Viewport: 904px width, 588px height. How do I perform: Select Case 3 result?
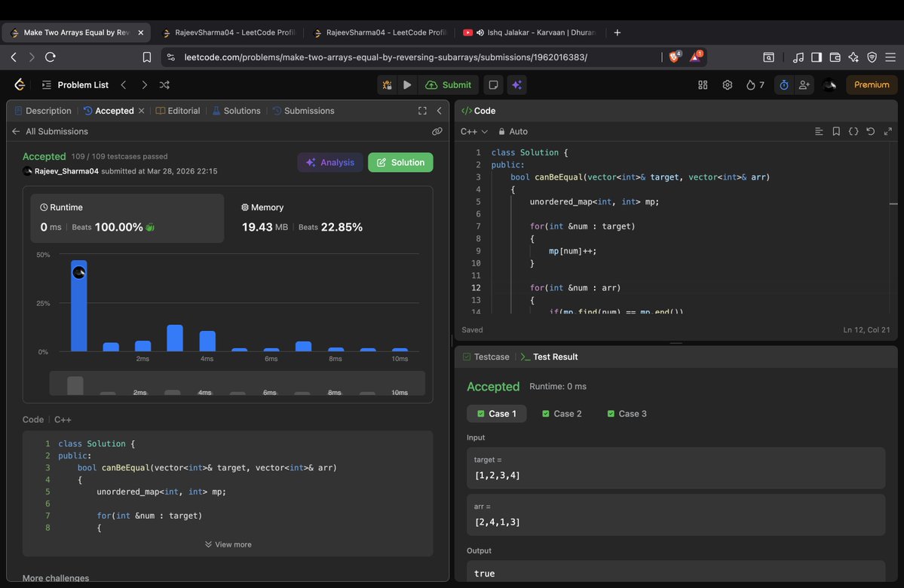coord(627,413)
